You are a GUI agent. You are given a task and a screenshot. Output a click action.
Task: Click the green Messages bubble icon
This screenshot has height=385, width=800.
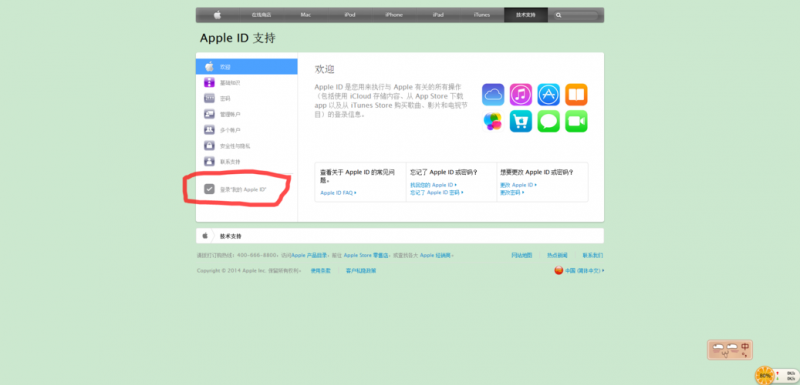pos(548,121)
